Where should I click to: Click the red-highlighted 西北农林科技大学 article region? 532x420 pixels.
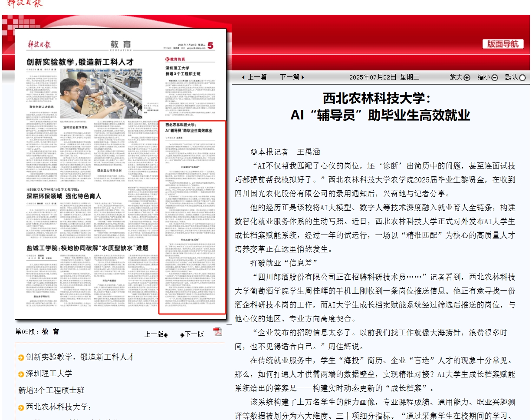pyautogui.click(x=192, y=217)
